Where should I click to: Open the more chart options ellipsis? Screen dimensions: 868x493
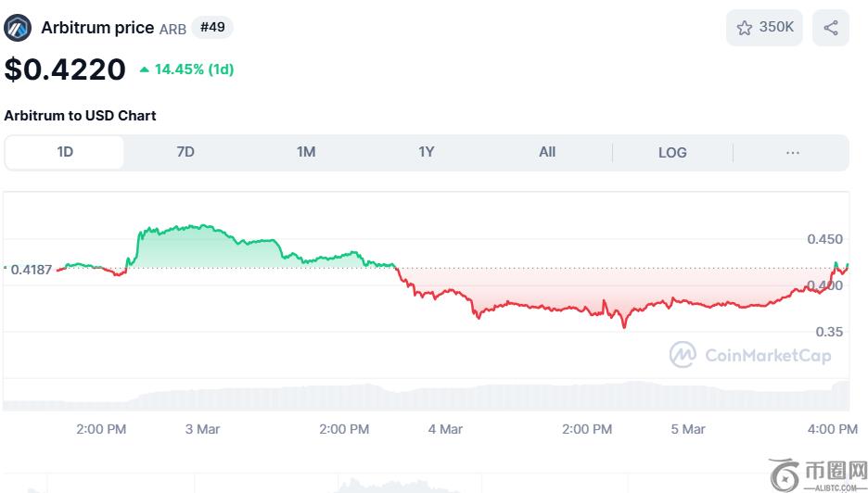(793, 152)
